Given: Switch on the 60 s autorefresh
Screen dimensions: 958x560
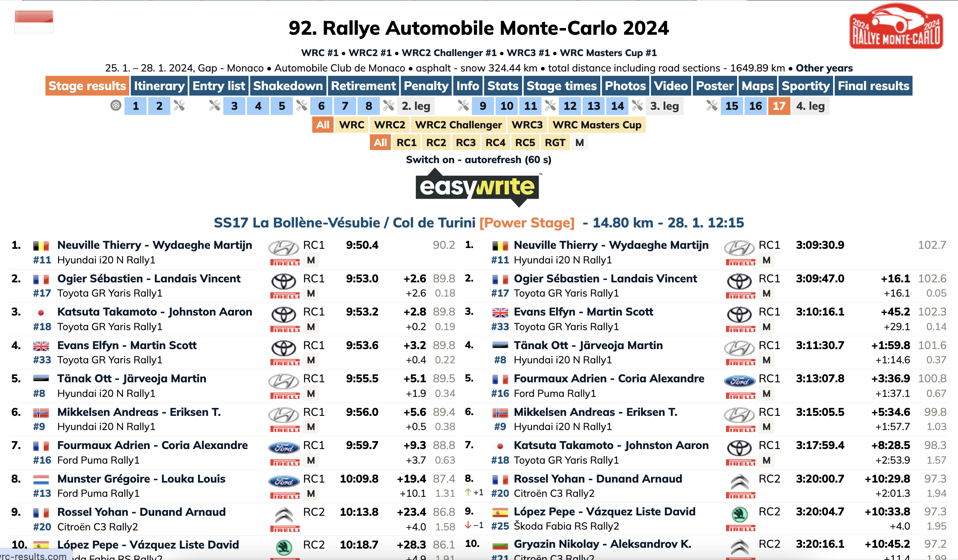Looking at the screenshot, I should [478, 160].
